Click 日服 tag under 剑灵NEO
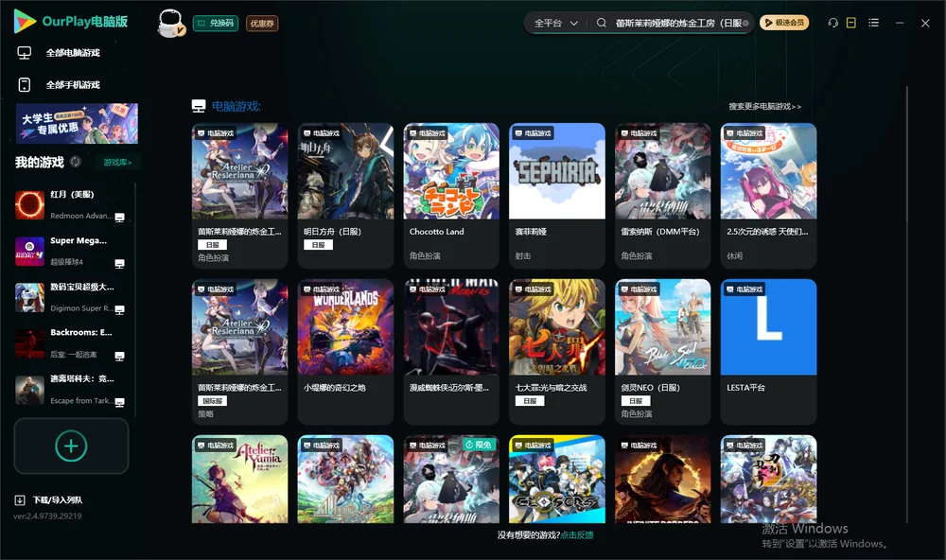 pyautogui.click(x=636, y=401)
